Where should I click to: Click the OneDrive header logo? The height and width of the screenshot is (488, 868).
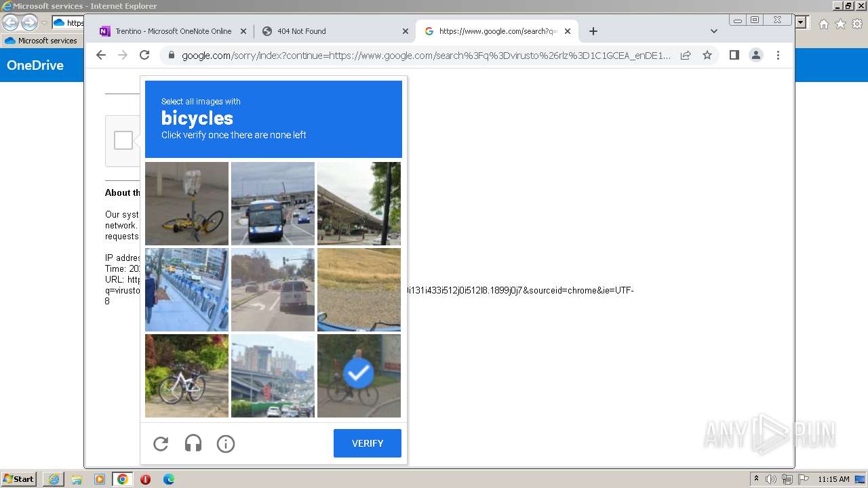coord(35,65)
